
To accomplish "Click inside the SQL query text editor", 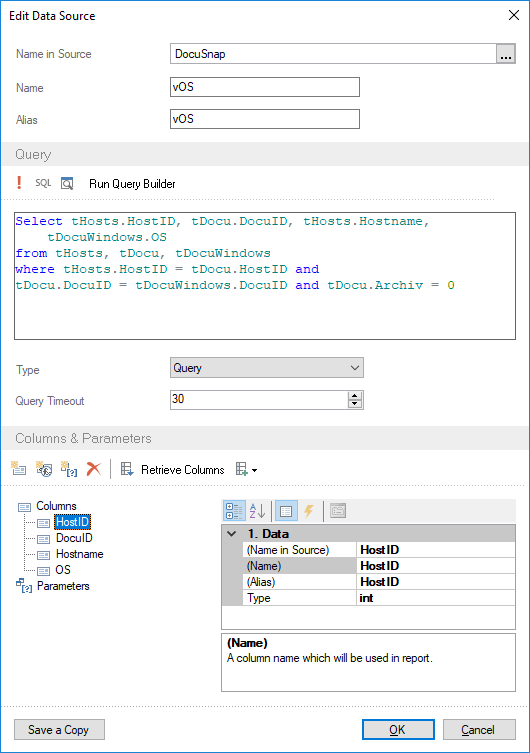I will (x=265, y=276).
